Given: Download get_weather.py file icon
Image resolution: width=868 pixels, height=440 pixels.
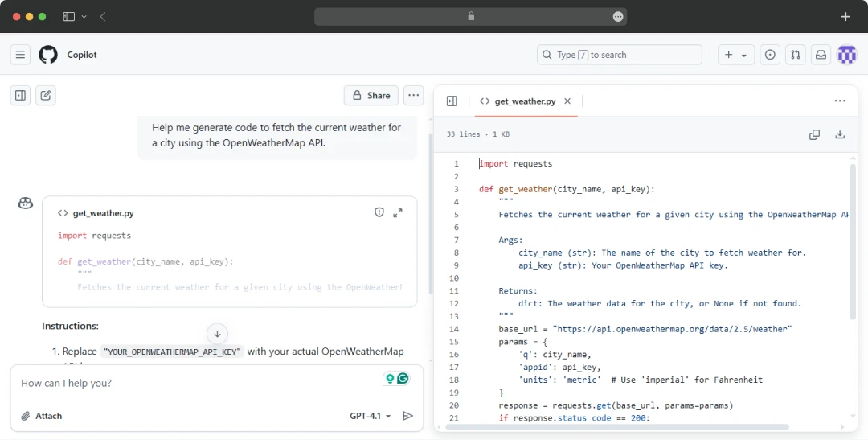Looking at the screenshot, I should (840, 134).
